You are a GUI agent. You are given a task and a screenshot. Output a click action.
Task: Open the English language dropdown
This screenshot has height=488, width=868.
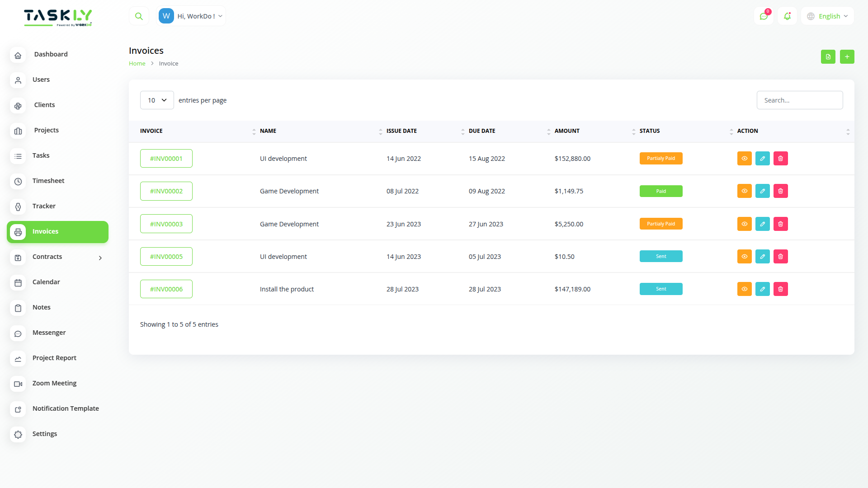coord(827,16)
